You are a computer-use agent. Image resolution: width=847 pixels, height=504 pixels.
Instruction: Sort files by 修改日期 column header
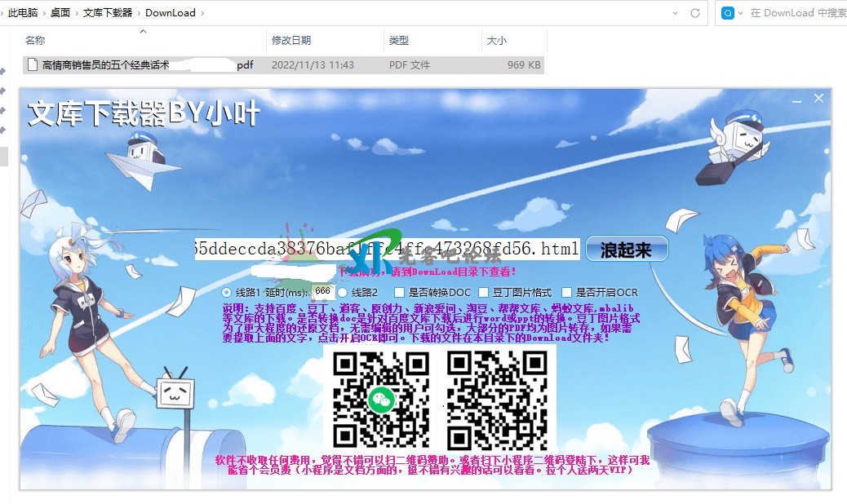point(291,41)
